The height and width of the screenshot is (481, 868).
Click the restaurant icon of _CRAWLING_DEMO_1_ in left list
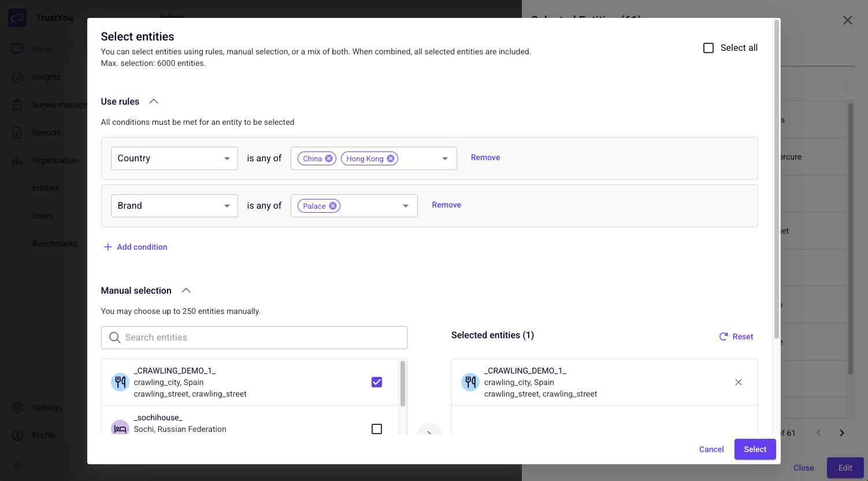click(120, 382)
